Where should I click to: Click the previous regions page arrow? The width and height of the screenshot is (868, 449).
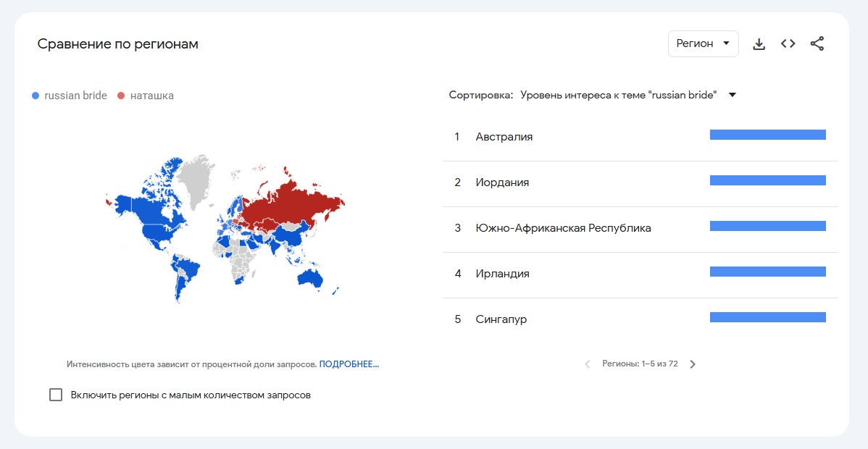[x=588, y=364]
